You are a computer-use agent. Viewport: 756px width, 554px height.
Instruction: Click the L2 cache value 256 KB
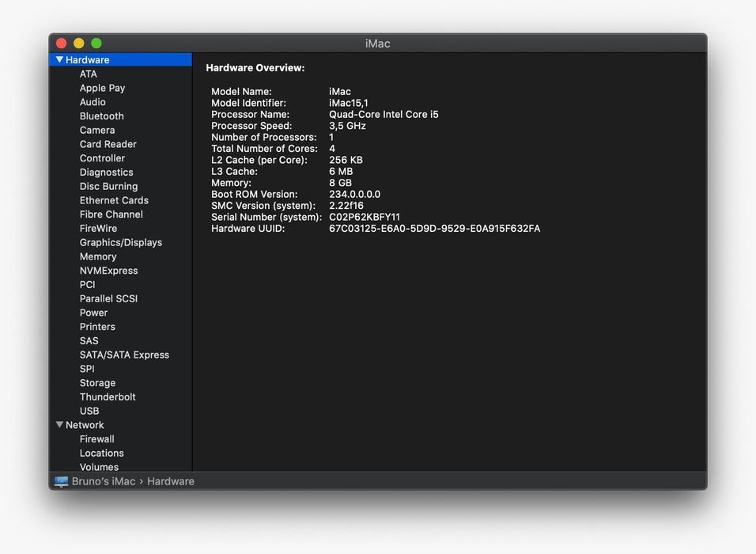(x=346, y=160)
